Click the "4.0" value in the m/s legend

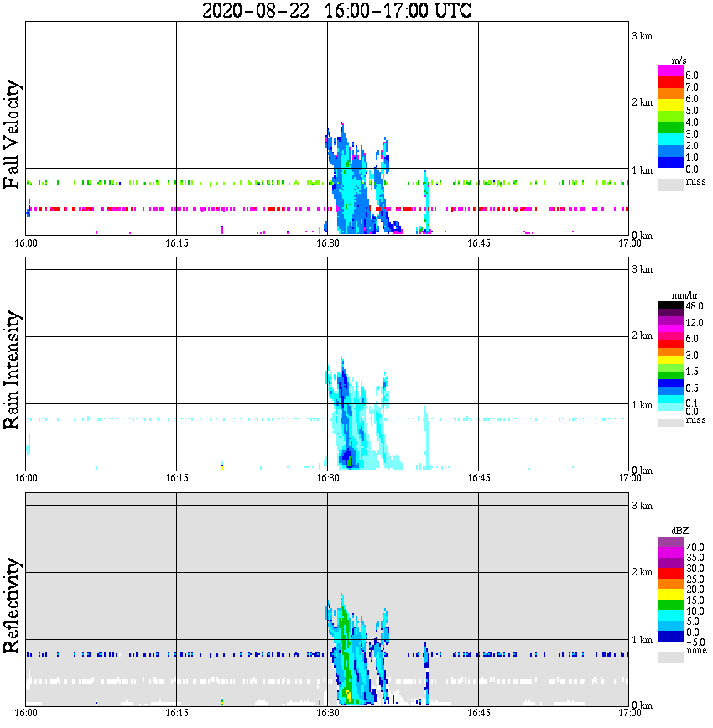pyautogui.click(x=692, y=122)
